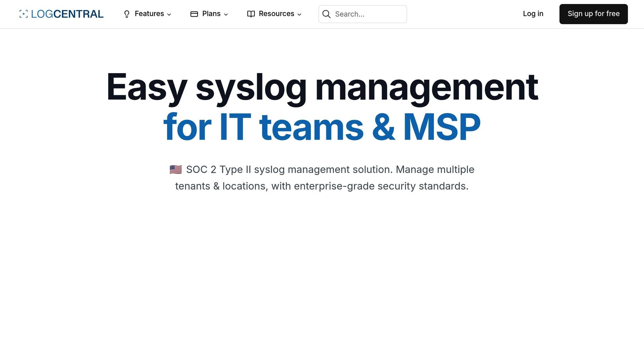
Task: Expand the Plans dropdown chevron
Action: pyautogui.click(x=226, y=14)
